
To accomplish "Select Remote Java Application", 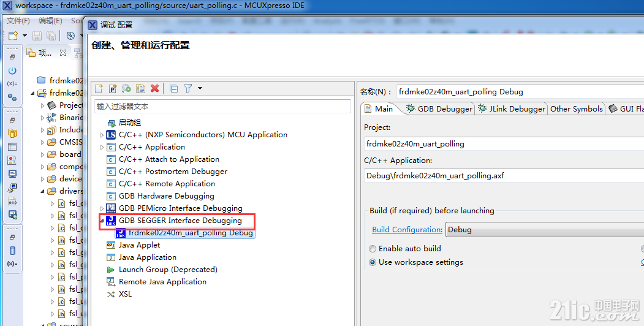I will click(x=162, y=282).
